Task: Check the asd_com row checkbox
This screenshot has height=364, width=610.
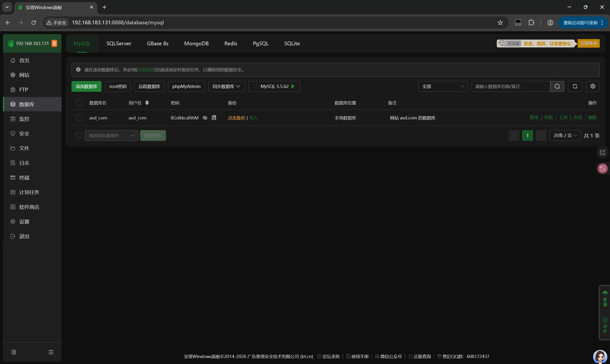Action: tap(79, 118)
